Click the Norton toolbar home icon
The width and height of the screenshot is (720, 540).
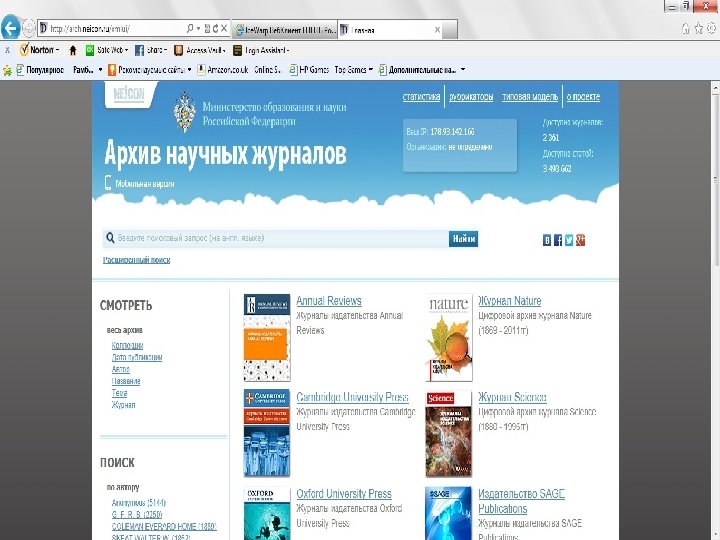73,50
